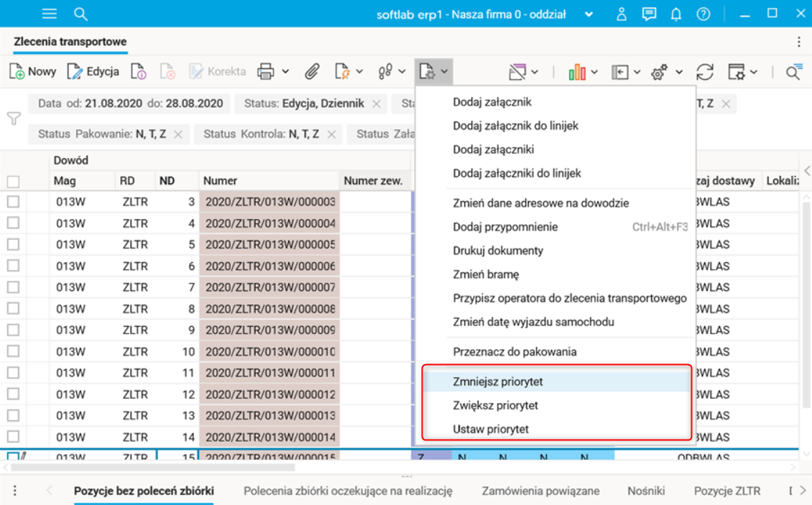Expand the printer dropdown arrow
The height and width of the screenshot is (505, 812).
tap(285, 72)
